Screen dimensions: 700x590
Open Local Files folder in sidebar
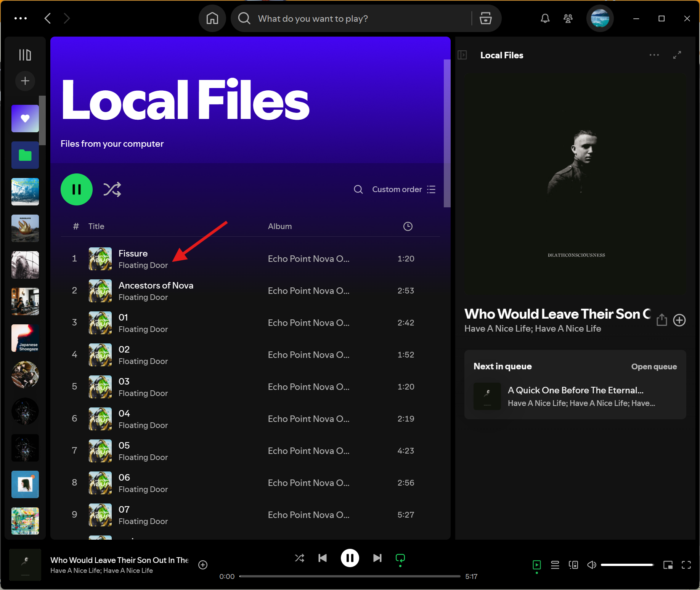point(25,155)
